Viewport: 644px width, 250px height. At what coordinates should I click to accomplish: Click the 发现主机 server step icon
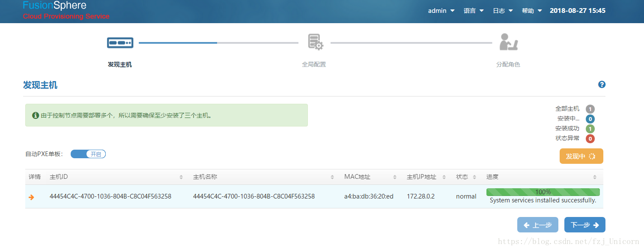[120, 42]
